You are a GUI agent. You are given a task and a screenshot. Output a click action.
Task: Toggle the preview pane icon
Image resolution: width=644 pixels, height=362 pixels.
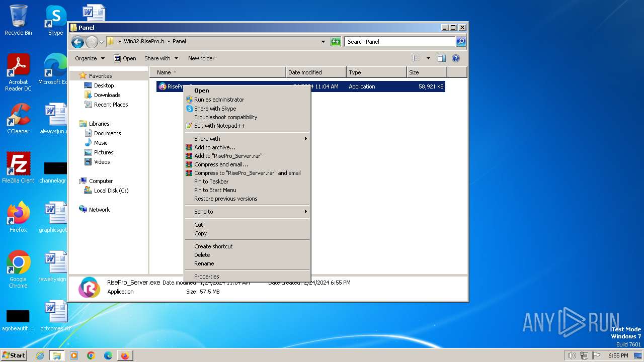(x=442, y=58)
